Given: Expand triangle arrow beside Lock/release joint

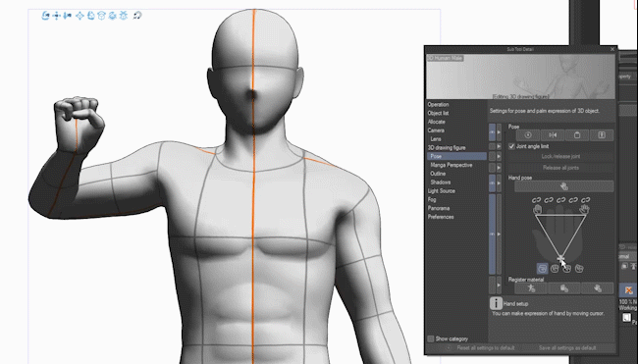Looking at the screenshot, I should coord(500,157).
